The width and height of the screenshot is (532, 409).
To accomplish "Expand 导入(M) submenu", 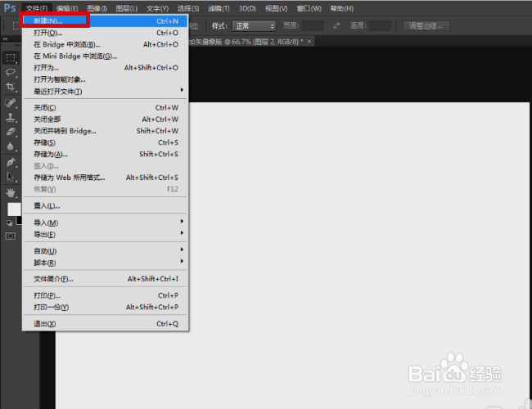I will [x=106, y=222].
